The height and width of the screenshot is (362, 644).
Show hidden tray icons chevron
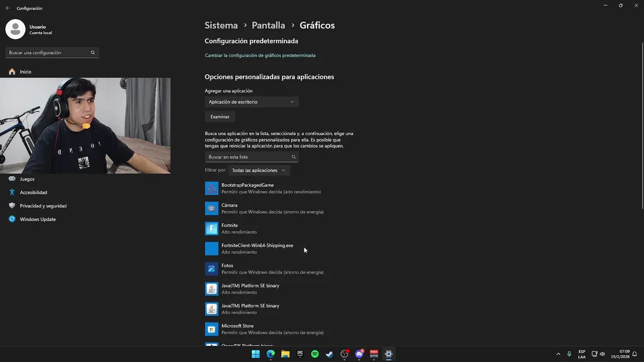click(x=558, y=354)
